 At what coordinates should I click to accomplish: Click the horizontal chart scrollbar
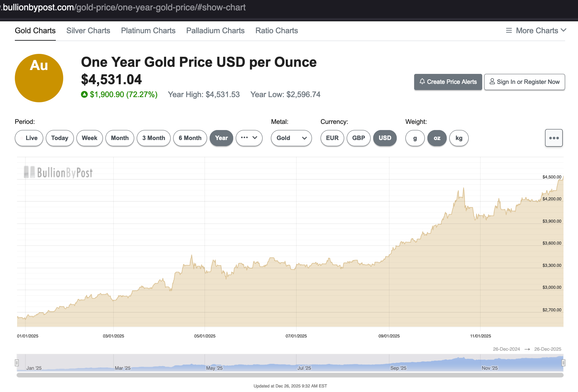[290, 375]
